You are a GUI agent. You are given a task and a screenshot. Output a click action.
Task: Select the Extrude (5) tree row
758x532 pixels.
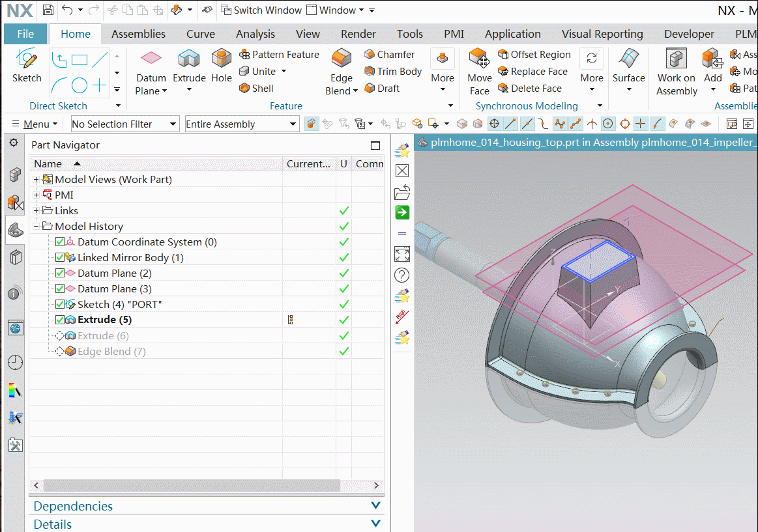tap(207, 320)
